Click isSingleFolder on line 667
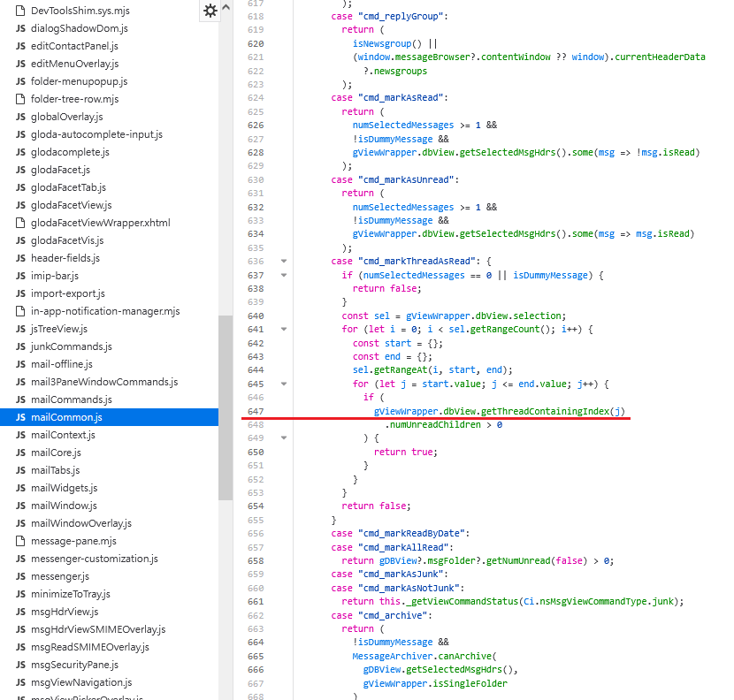The image size is (734, 700). (x=470, y=683)
